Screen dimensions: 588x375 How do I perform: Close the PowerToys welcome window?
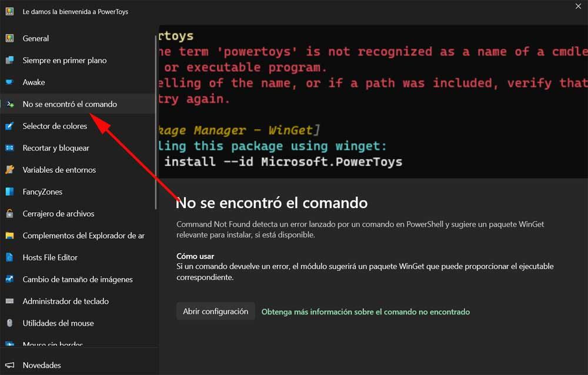point(578,6)
